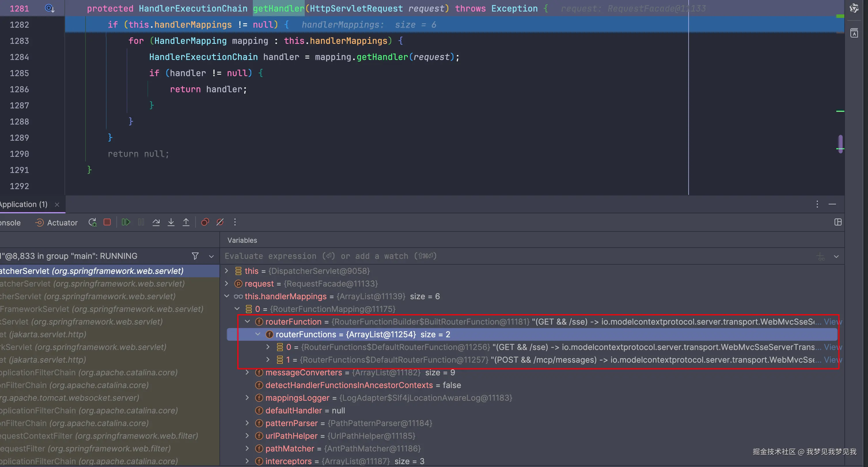Minimize the debug tool window
The height and width of the screenshot is (467, 868).
(832, 204)
